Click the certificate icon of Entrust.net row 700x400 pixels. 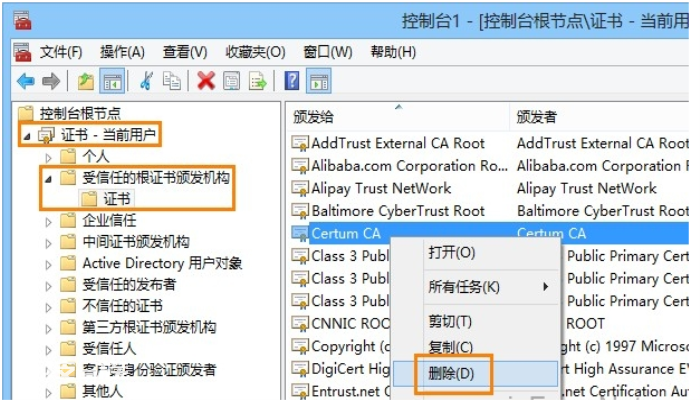(300, 391)
